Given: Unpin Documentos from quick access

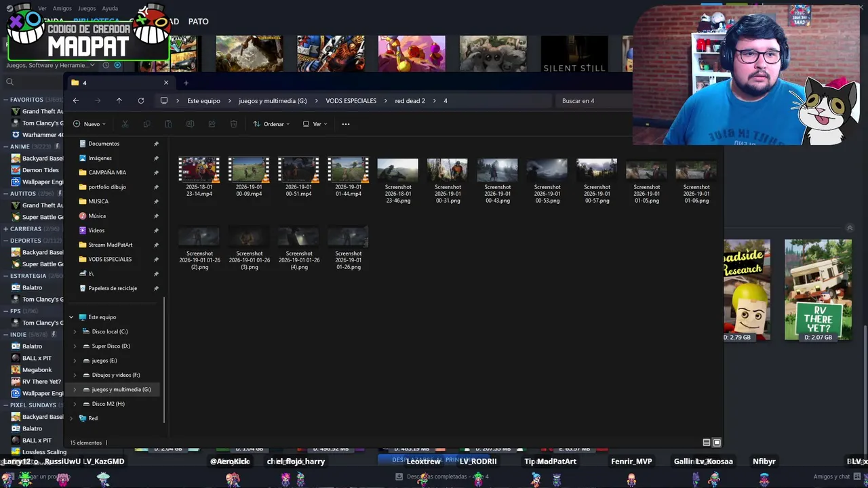Looking at the screenshot, I should pos(156,144).
